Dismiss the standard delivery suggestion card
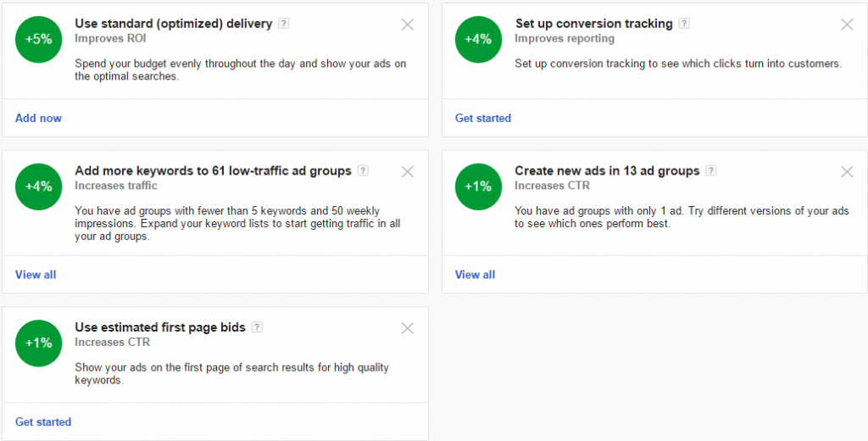 click(408, 25)
